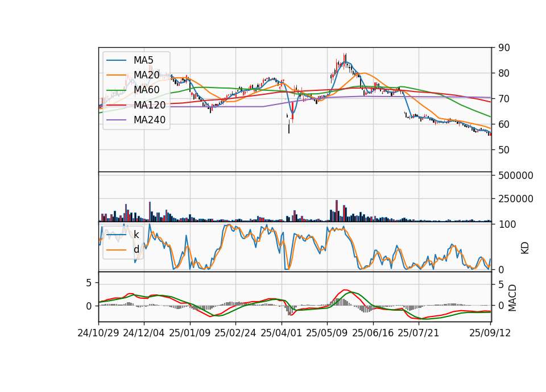Click the 25/05/09 date axis label
Image resolution: width=546 pixels, height=392 pixels.
point(327,333)
